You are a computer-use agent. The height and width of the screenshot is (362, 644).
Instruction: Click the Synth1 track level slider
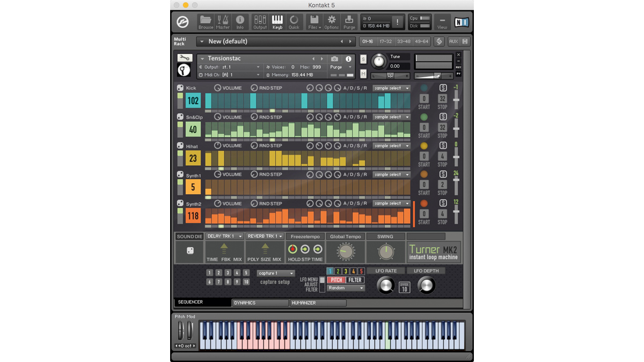click(456, 185)
